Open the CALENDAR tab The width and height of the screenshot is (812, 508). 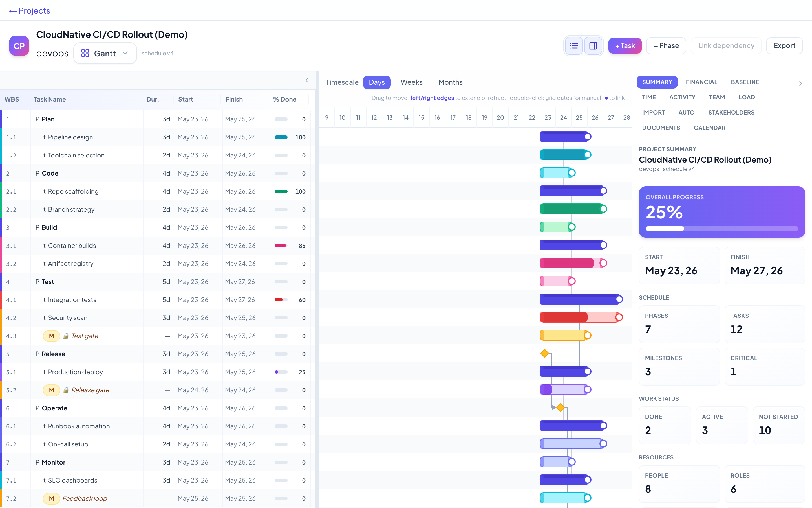709,128
